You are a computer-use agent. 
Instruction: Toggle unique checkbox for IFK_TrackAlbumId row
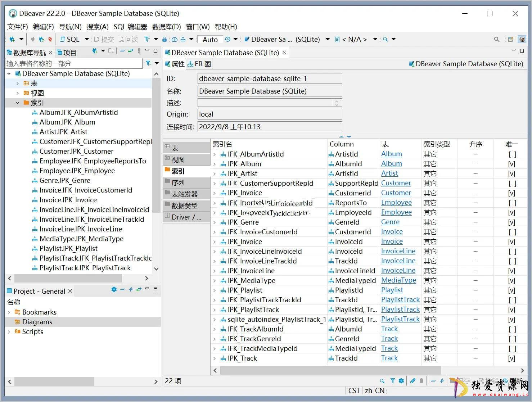tap(512, 329)
